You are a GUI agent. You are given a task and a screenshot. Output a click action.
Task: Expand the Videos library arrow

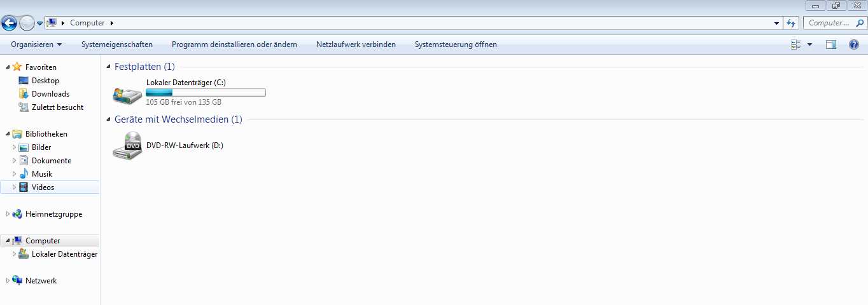pyautogui.click(x=14, y=187)
